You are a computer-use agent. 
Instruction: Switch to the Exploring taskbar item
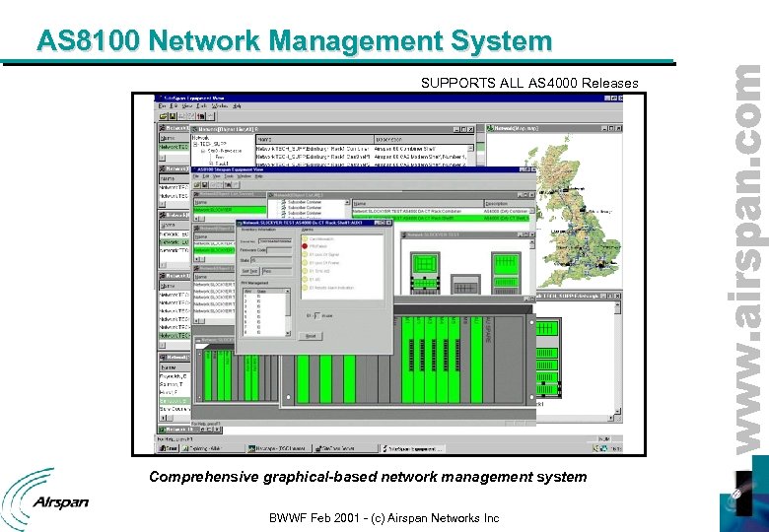pos(212,448)
